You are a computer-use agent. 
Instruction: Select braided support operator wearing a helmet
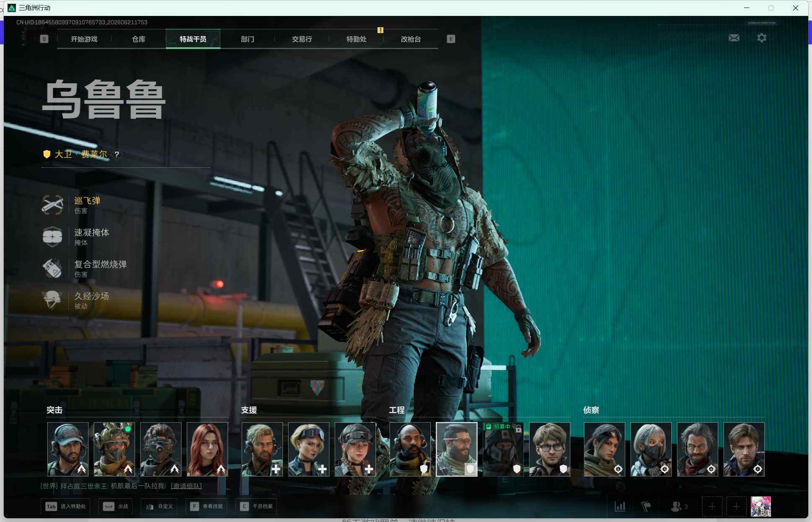[355, 449]
